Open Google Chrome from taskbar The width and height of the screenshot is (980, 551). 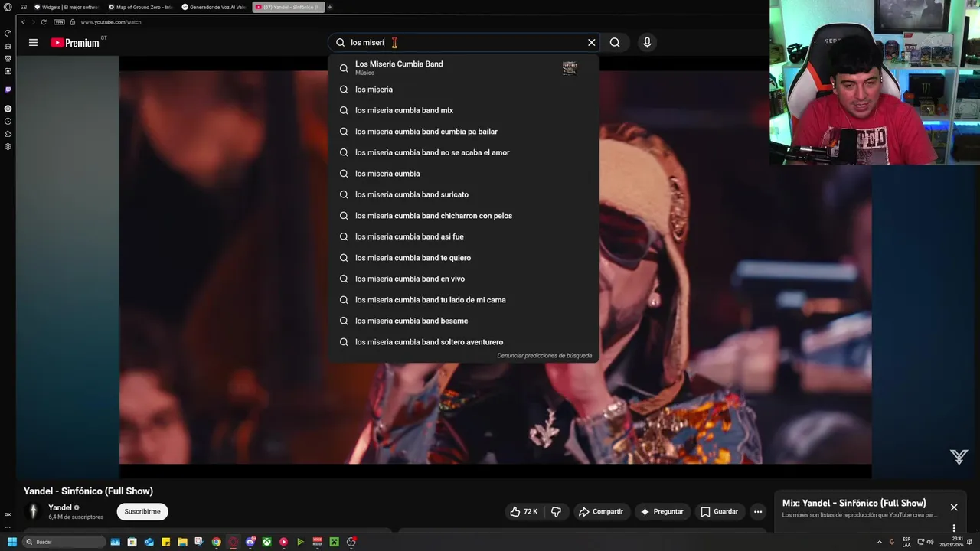pos(217,542)
